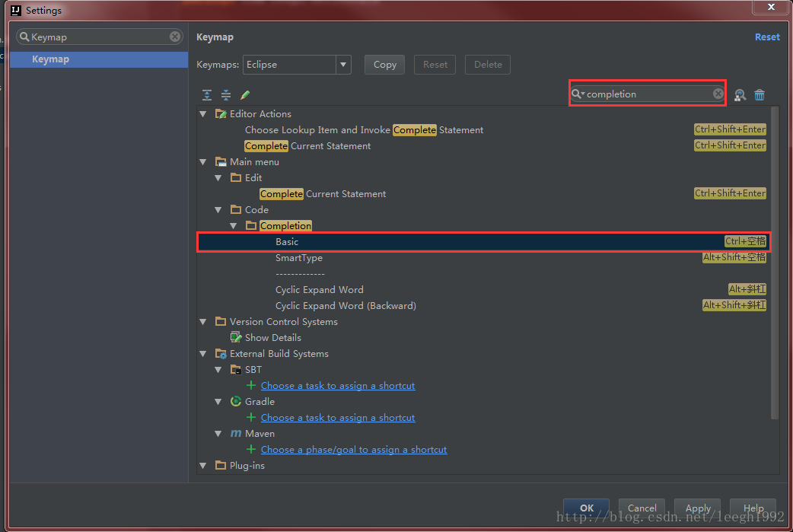The width and height of the screenshot is (793, 532).
Task: Select 'Choose Lookup Item and Invoke Complete Statement'
Action: point(483,130)
